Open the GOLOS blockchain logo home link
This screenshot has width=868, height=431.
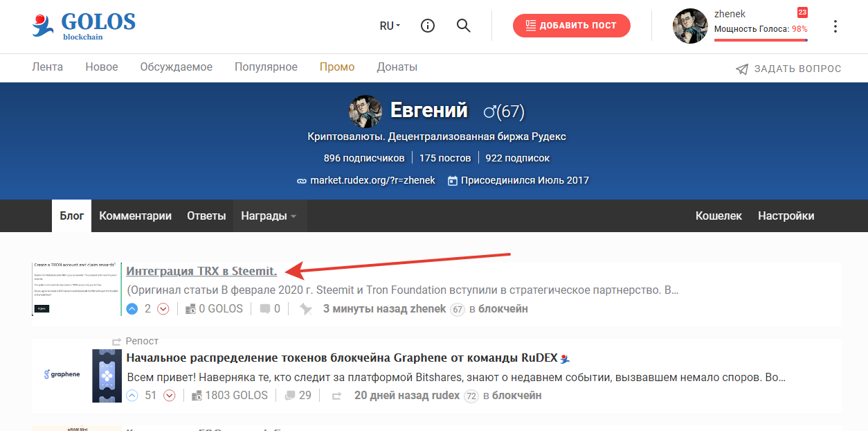pyautogui.click(x=83, y=26)
